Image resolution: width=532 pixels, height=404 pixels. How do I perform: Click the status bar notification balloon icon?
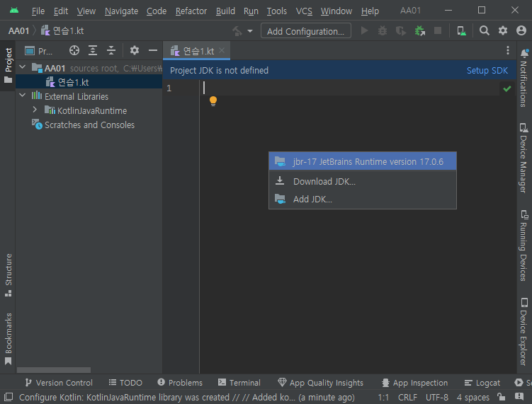tap(519, 396)
